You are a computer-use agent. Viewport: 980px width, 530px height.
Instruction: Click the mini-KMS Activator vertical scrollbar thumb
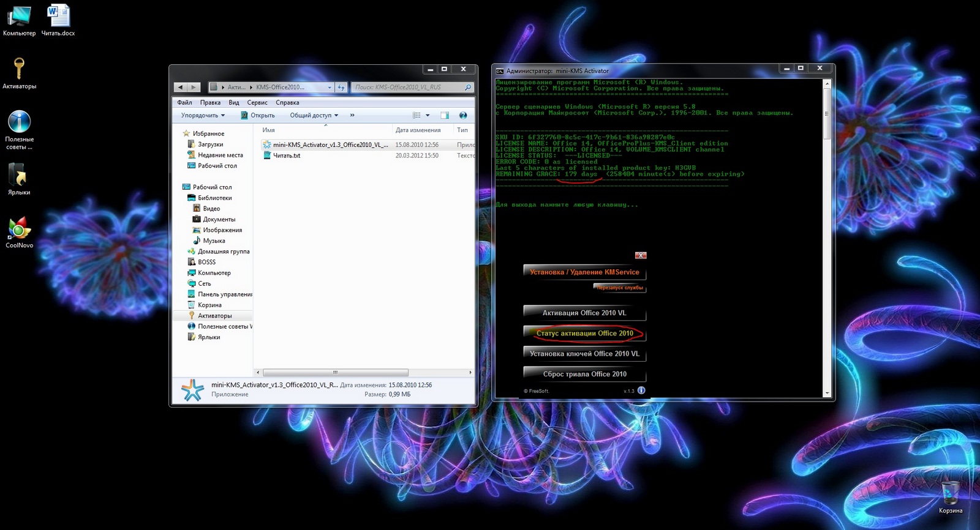(x=827, y=114)
